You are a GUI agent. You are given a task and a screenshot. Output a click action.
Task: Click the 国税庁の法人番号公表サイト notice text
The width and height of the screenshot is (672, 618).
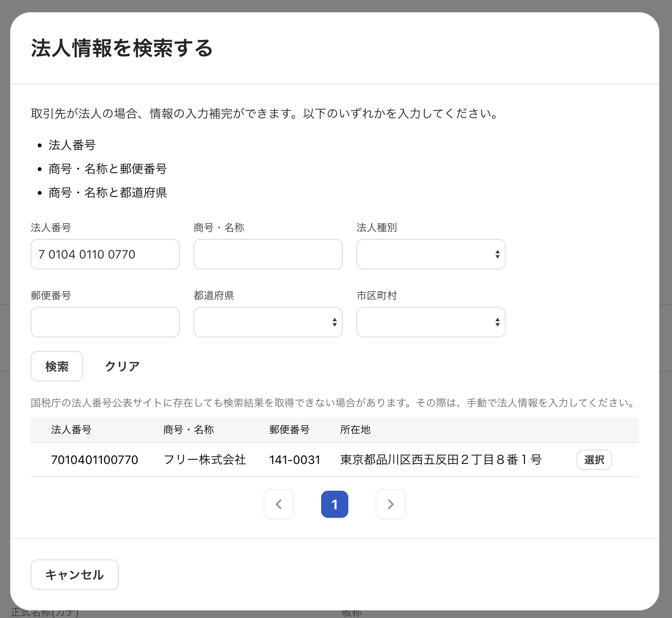coord(333,403)
